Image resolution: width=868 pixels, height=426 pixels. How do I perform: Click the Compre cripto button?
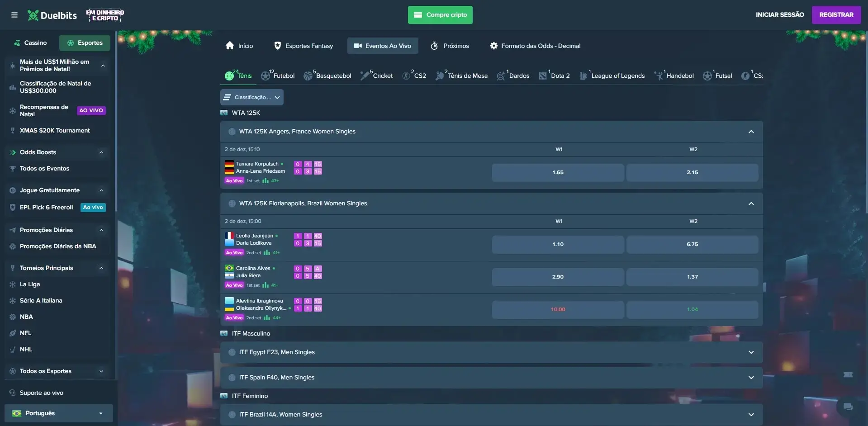pyautogui.click(x=440, y=15)
